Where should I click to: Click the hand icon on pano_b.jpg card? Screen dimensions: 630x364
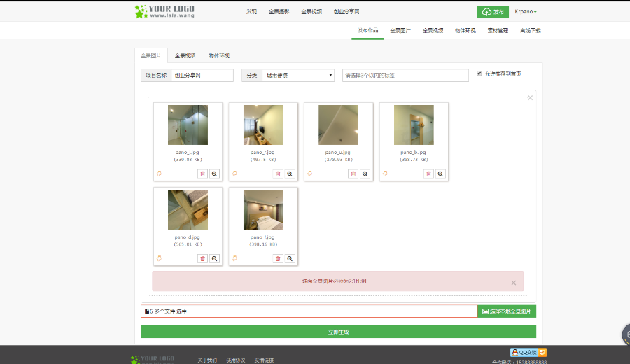(x=385, y=174)
